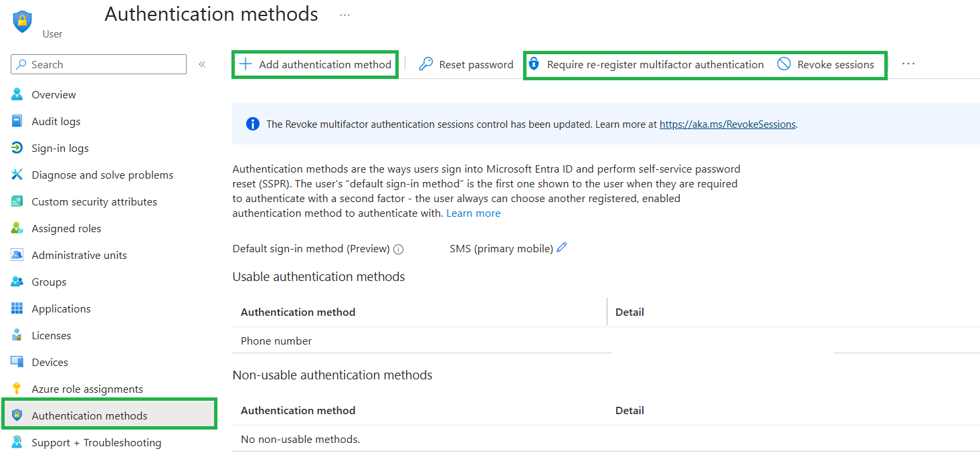Click the Assigned roles icon
The image size is (980, 463).
coord(17,228)
